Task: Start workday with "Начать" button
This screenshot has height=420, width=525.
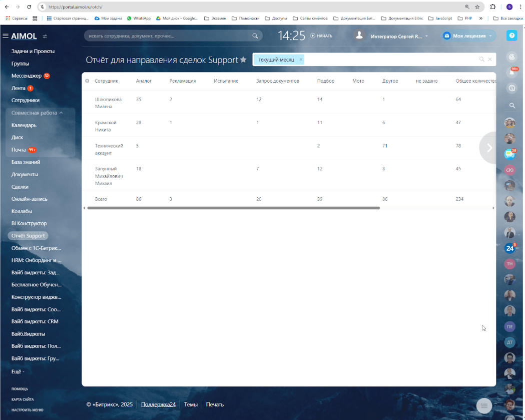Action: coord(321,36)
